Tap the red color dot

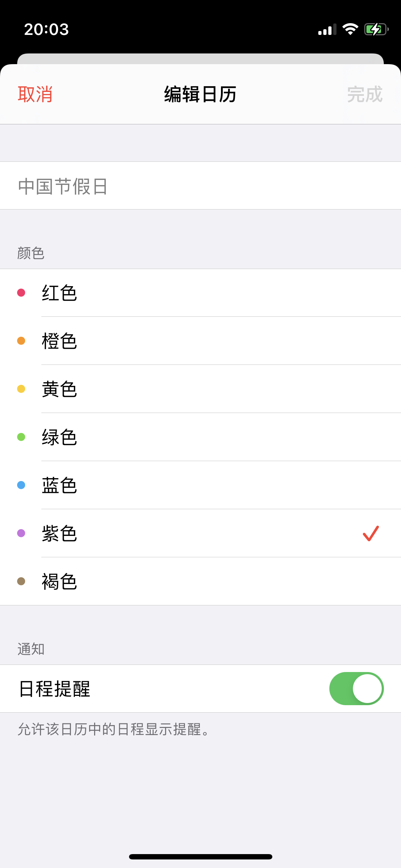point(21,293)
